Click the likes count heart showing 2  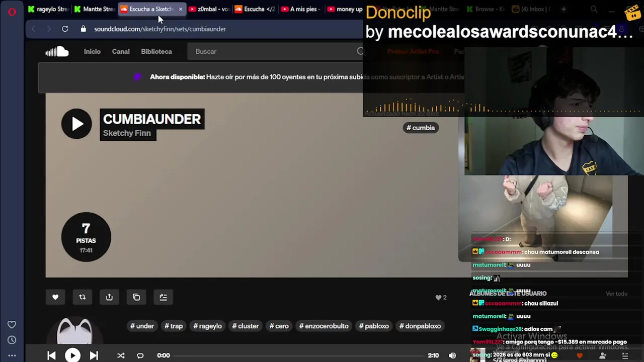(441, 298)
